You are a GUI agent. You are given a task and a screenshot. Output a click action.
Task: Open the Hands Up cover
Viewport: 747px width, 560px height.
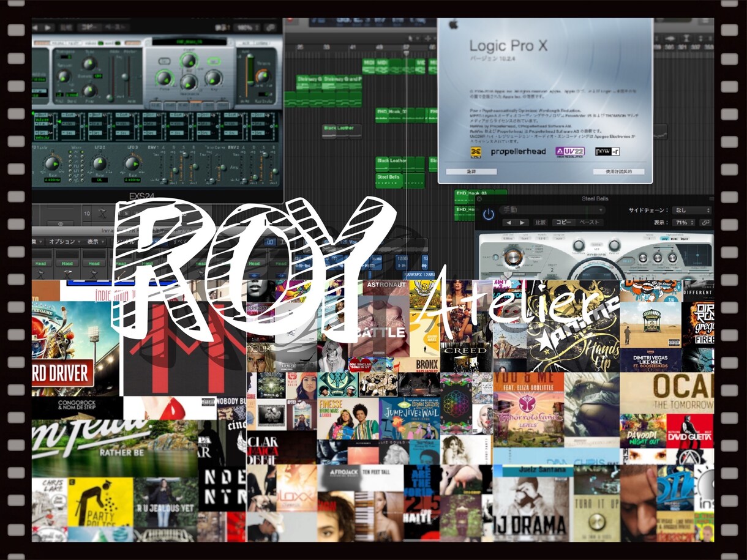(573, 326)
